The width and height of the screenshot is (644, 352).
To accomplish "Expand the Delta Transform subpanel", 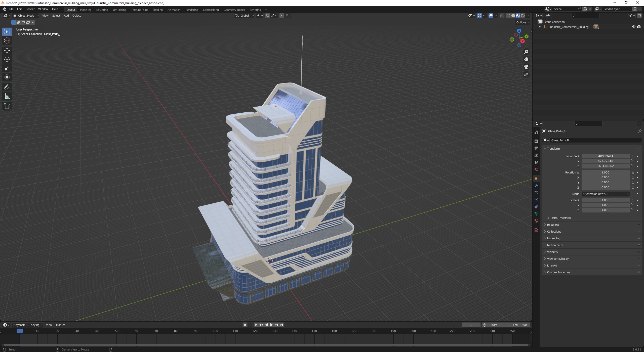I will 560,218.
